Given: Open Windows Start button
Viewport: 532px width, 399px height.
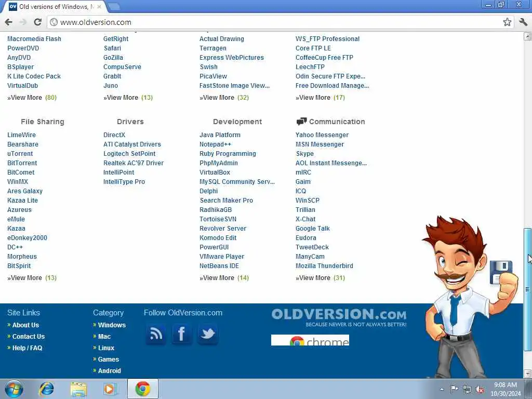Looking at the screenshot, I should tap(14, 389).
